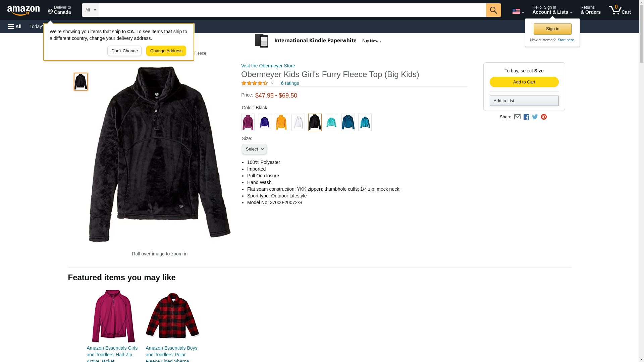This screenshot has height=362, width=644.
Task: Click the Add to Cart button
Action: click(x=524, y=82)
